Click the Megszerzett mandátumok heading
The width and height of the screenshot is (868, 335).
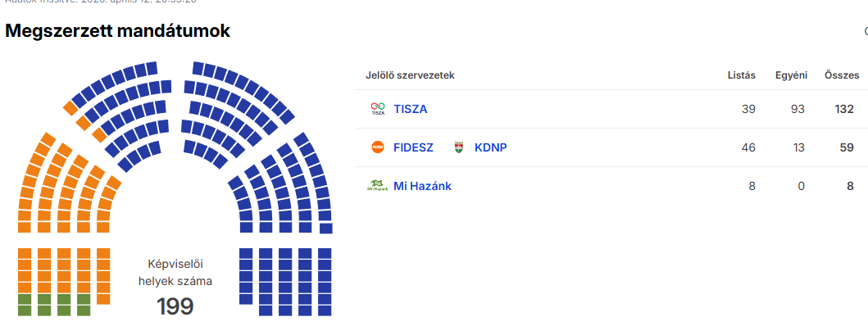coord(117,31)
